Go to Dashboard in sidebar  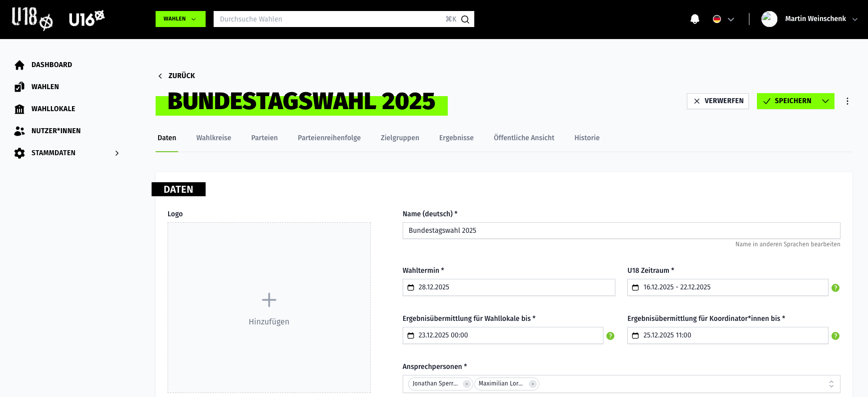(x=52, y=65)
